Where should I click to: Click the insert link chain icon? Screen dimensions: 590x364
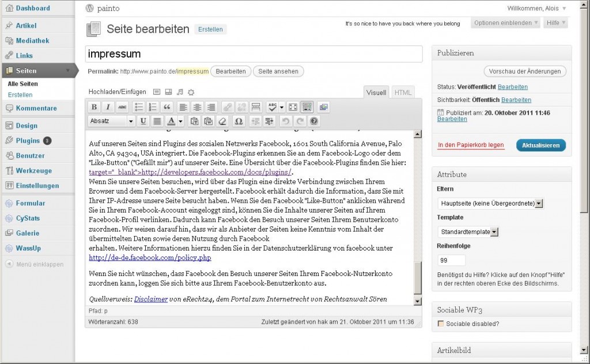click(x=228, y=107)
